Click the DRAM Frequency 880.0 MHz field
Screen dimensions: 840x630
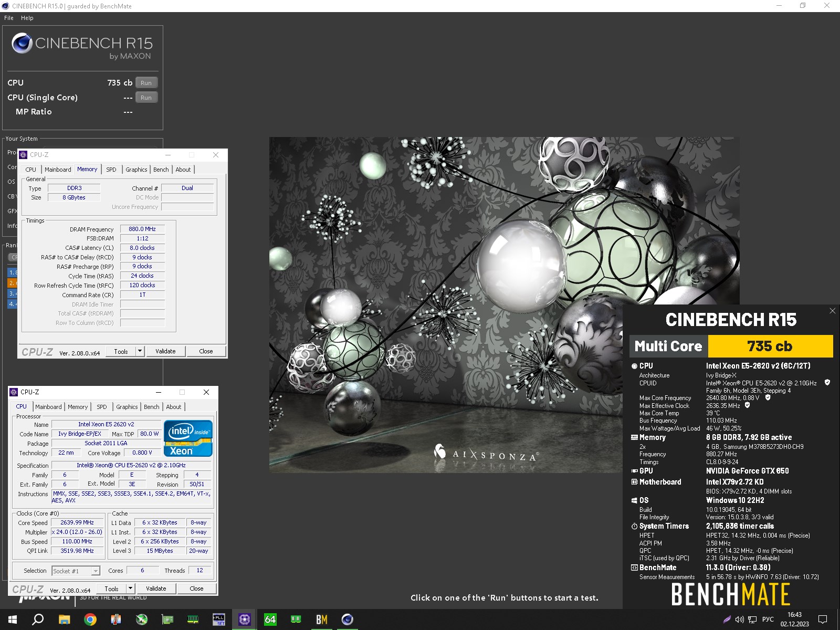pyautogui.click(x=142, y=229)
